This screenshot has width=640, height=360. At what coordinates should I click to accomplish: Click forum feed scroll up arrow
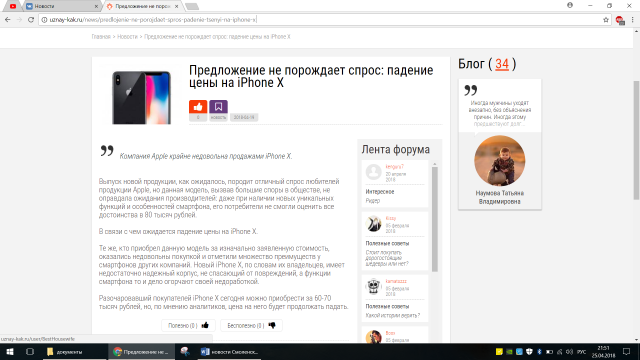tap(435, 164)
